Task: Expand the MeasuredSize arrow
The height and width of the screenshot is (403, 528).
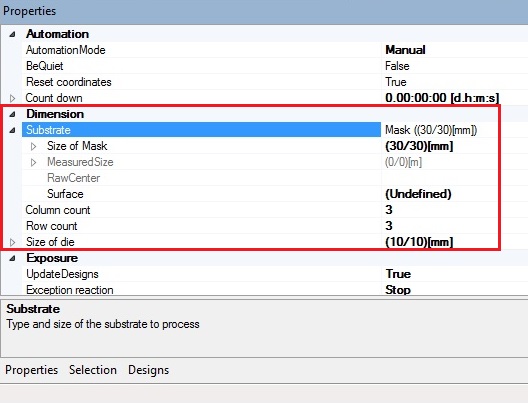Action: [x=33, y=163]
